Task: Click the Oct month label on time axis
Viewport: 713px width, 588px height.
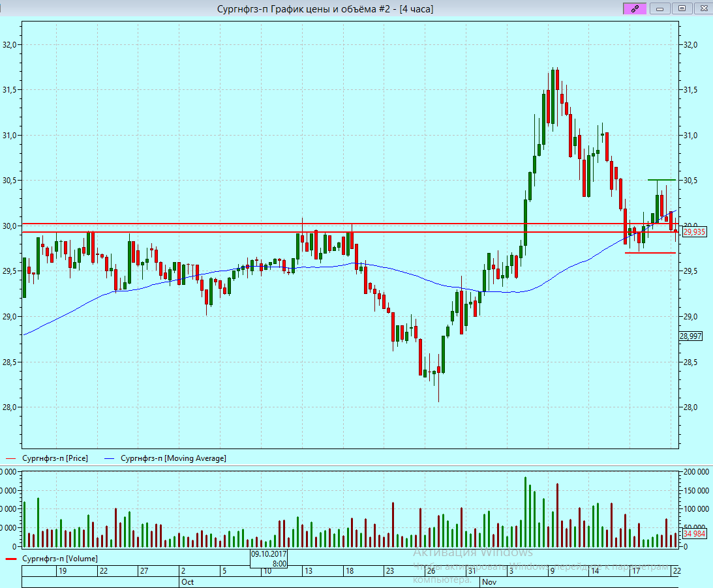Action: point(187,582)
